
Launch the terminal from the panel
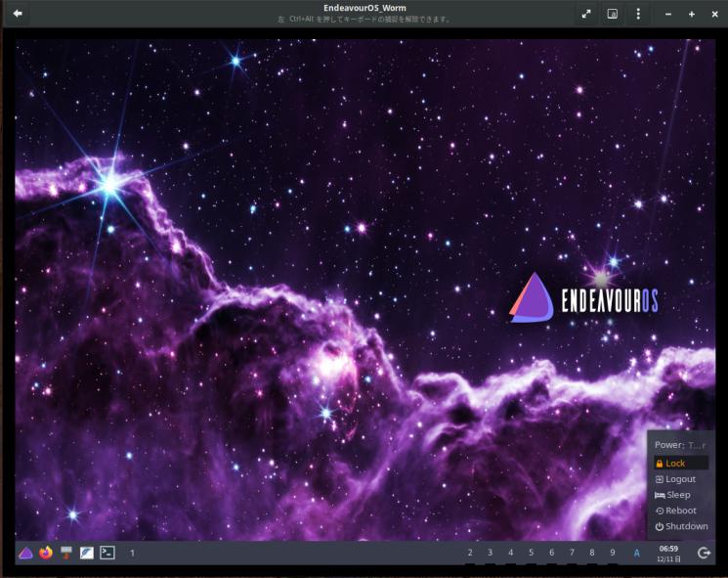(x=107, y=553)
